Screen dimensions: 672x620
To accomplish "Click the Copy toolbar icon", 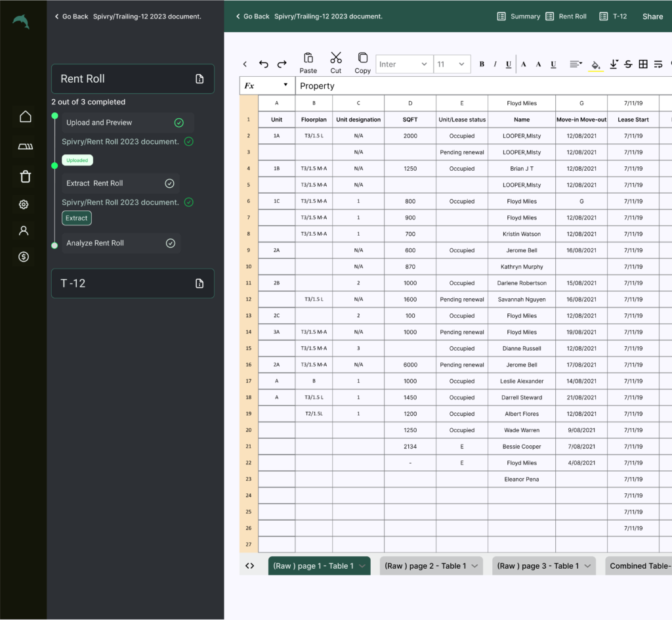I will click(x=362, y=58).
